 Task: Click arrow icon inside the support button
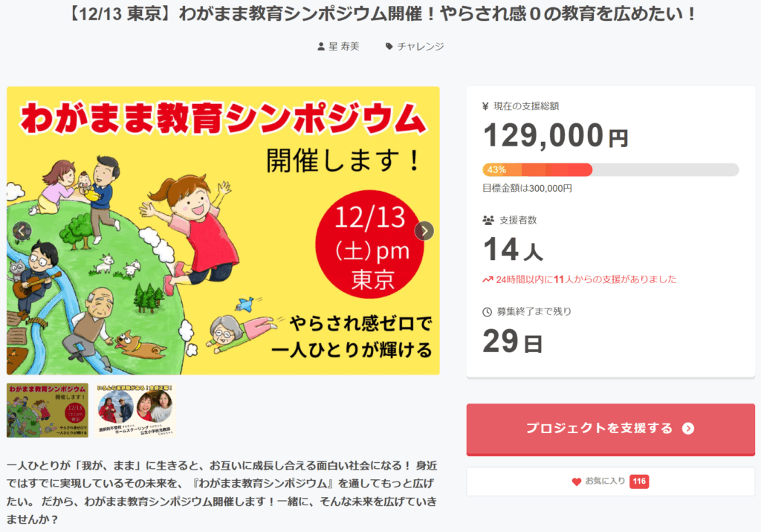688,429
